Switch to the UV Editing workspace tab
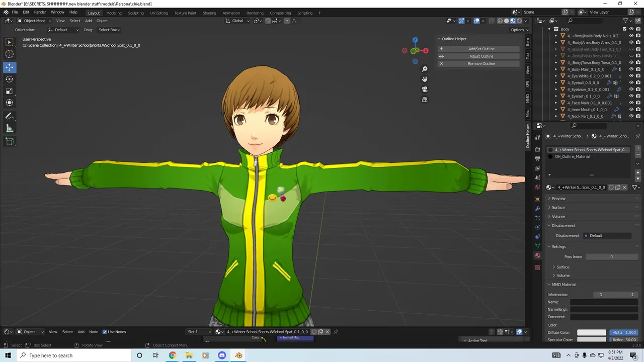 tap(159, 13)
